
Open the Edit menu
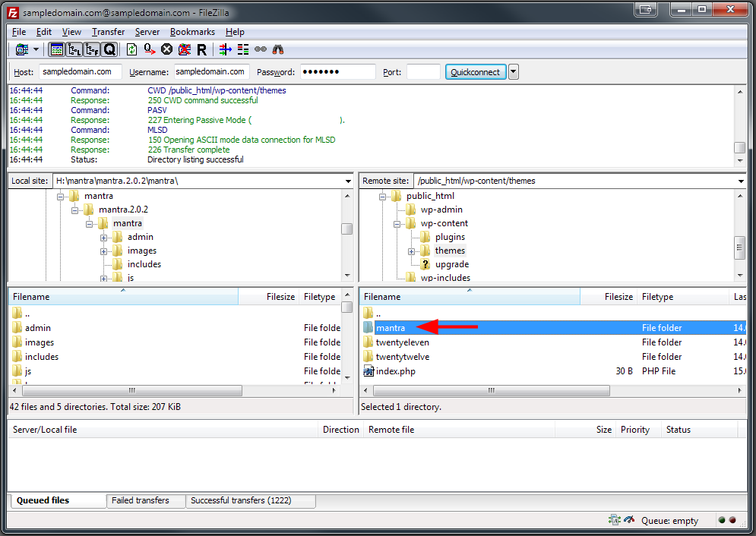[x=44, y=32]
